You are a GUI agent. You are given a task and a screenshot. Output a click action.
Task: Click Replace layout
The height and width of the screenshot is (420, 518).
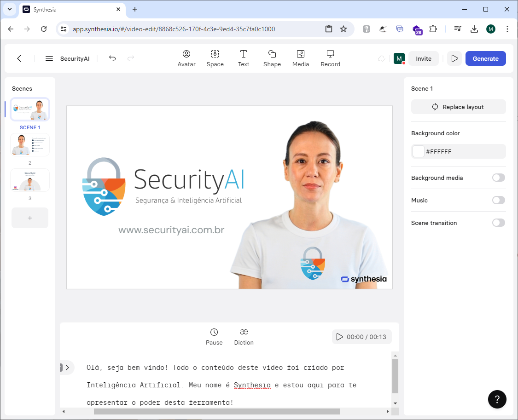[x=458, y=107]
